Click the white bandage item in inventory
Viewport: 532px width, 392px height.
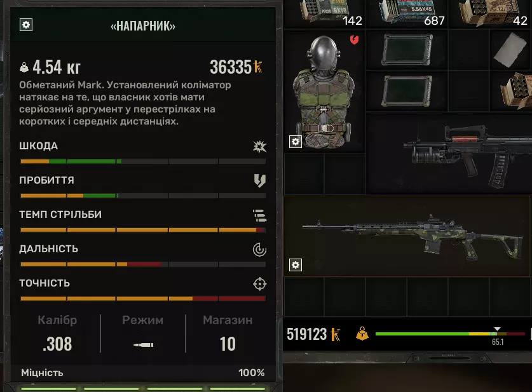510,50
